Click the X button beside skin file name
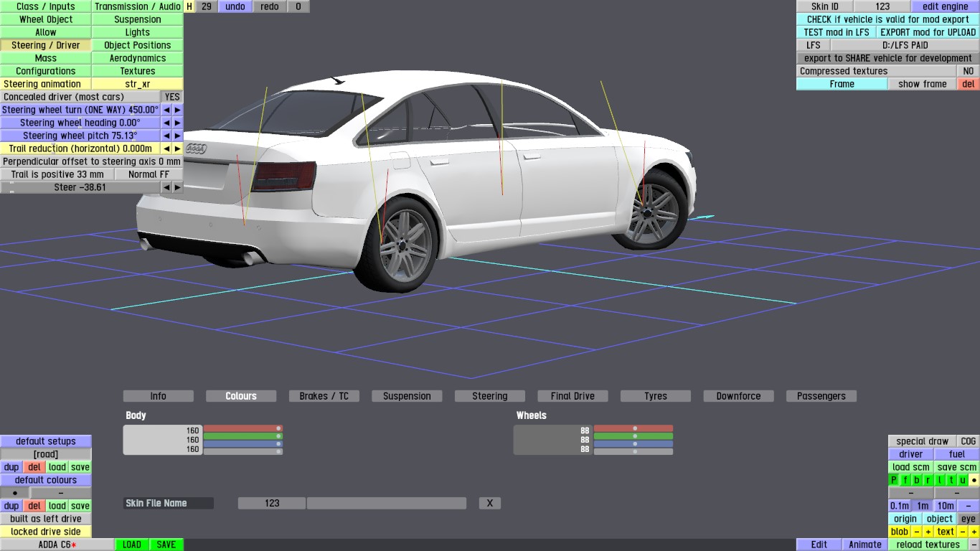 pyautogui.click(x=490, y=503)
